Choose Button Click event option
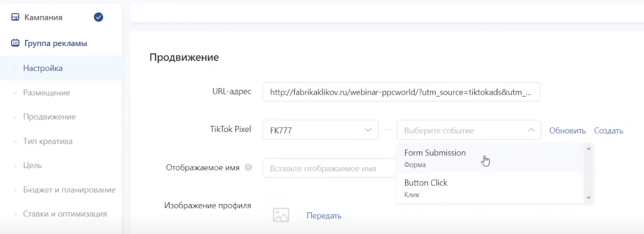Image resolution: width=644 pixels, height=234 pixels. tap(426, 187)
